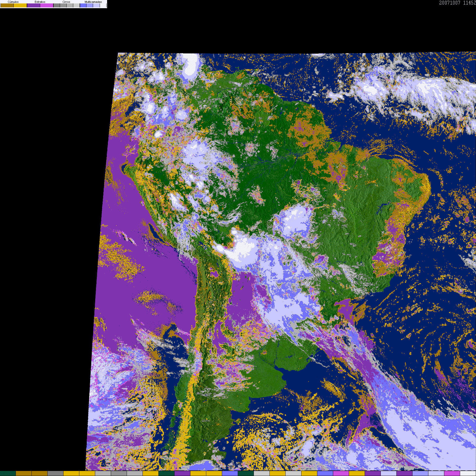Pick the dark purple Estratos legend swatch
This screenshot has width=476, height=476.
point(34,6)
